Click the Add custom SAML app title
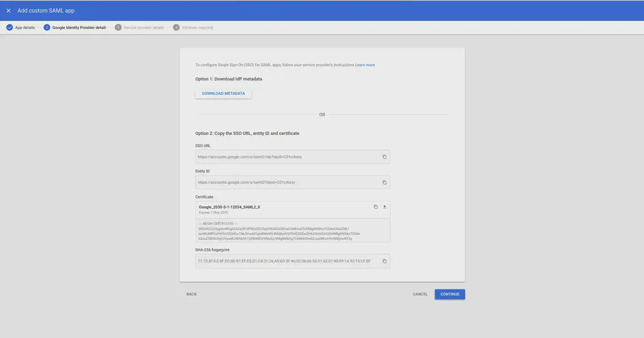644x338 pixels. click(x=46, y=11)
